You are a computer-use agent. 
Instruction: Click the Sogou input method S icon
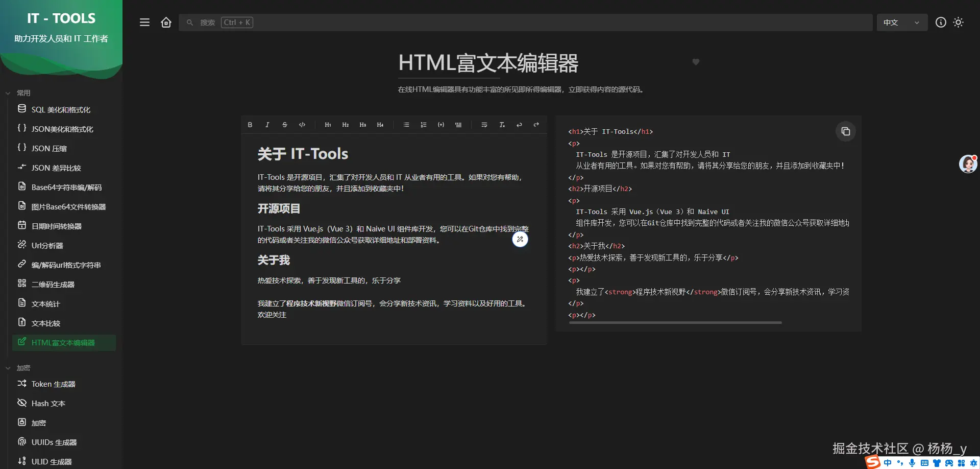click(x=873, y=462)
